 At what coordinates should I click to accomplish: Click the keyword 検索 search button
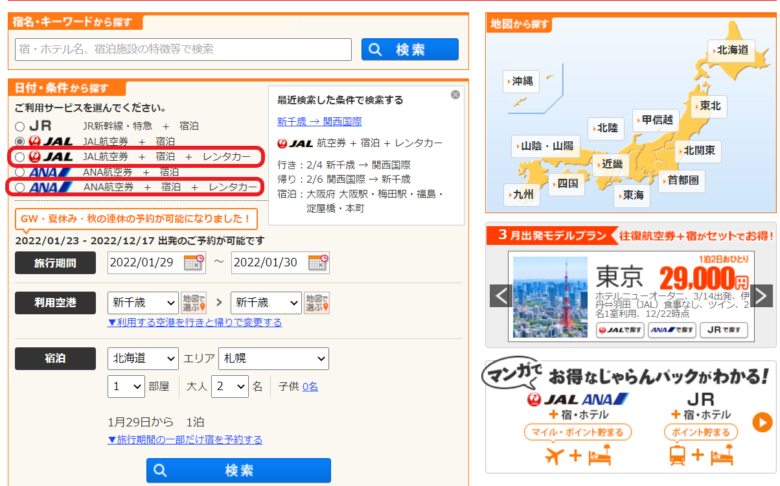[410, 49]
